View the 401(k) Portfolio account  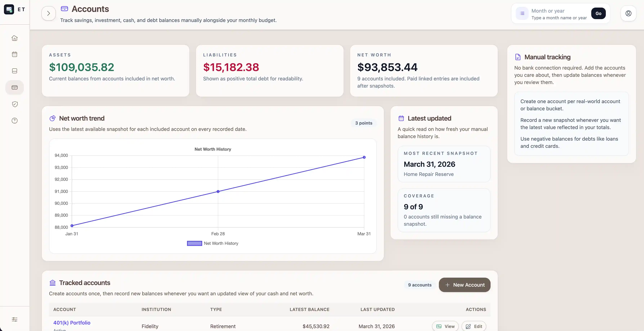click(445, 326)
